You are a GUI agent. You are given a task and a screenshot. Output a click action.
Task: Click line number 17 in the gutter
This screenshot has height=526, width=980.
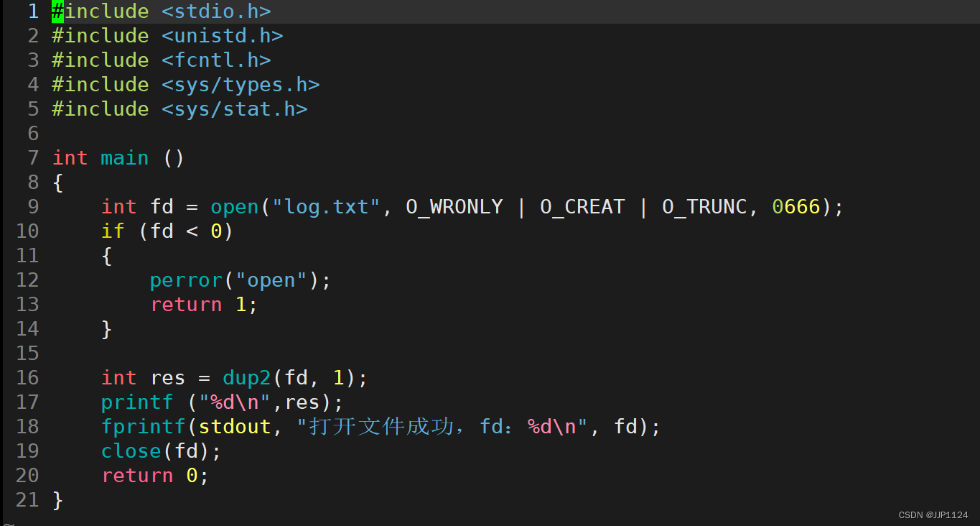(27, 402)
